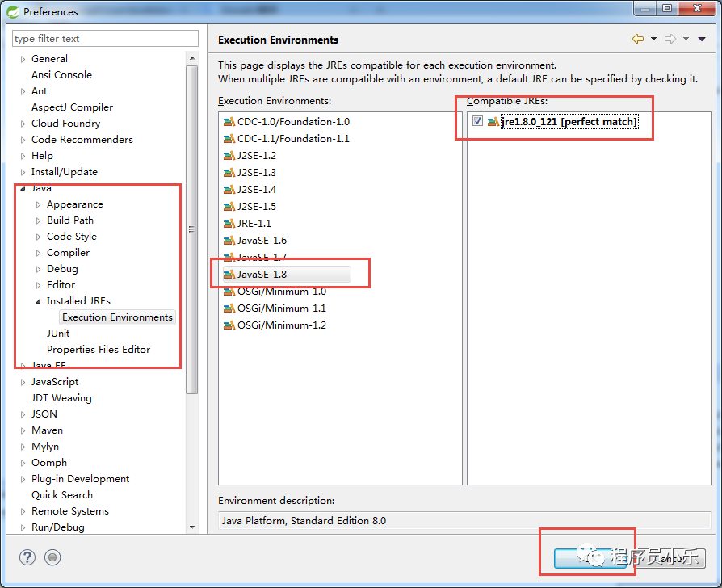Screen dimensions: 722x588
Task: Click the J2SE-1.5 environment icon
Action: 229,207
